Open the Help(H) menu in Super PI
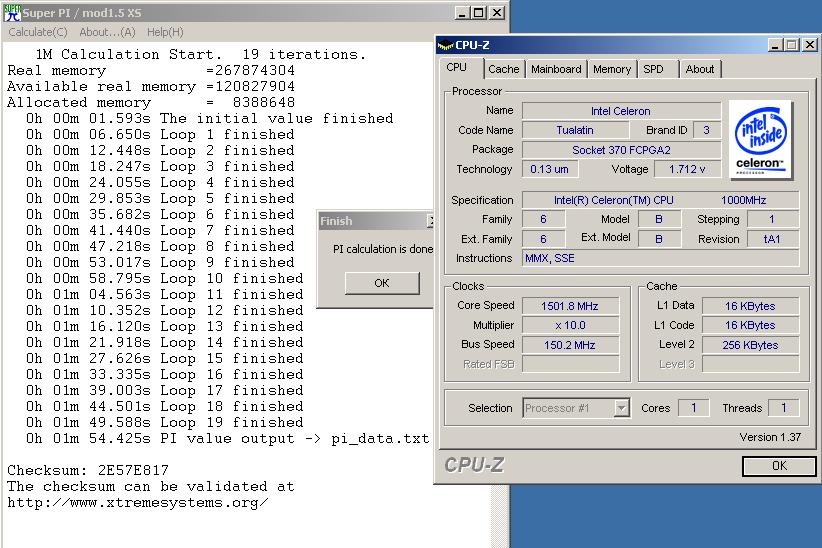Screen dimensions: 822x548 pos(165,33)
